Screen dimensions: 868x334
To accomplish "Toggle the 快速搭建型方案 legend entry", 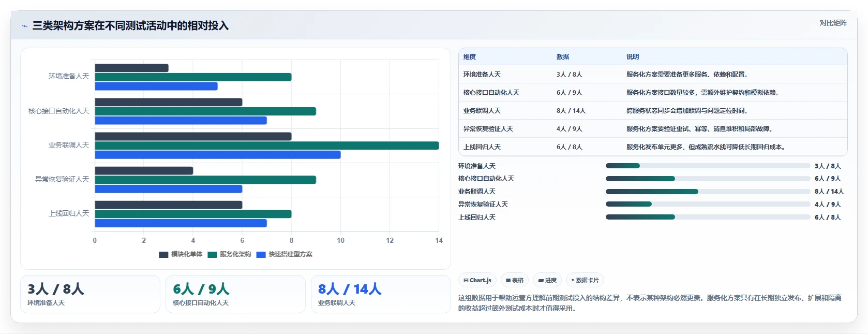I will coord(285,254).
